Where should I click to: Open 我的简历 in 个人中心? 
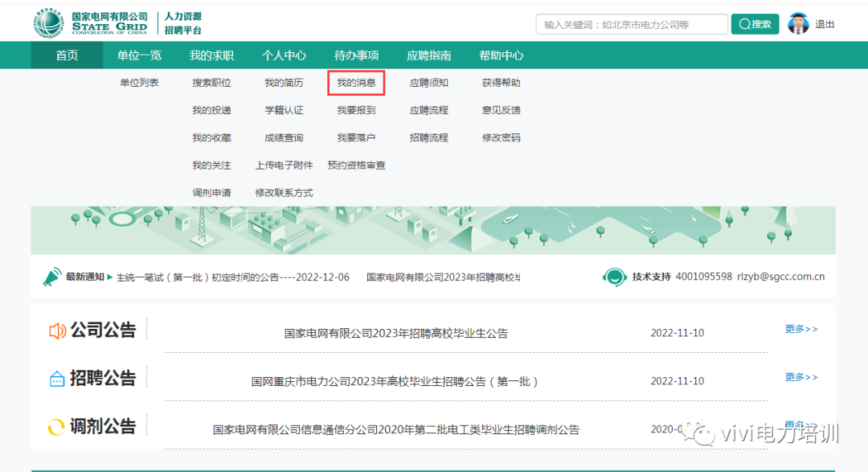284,83
